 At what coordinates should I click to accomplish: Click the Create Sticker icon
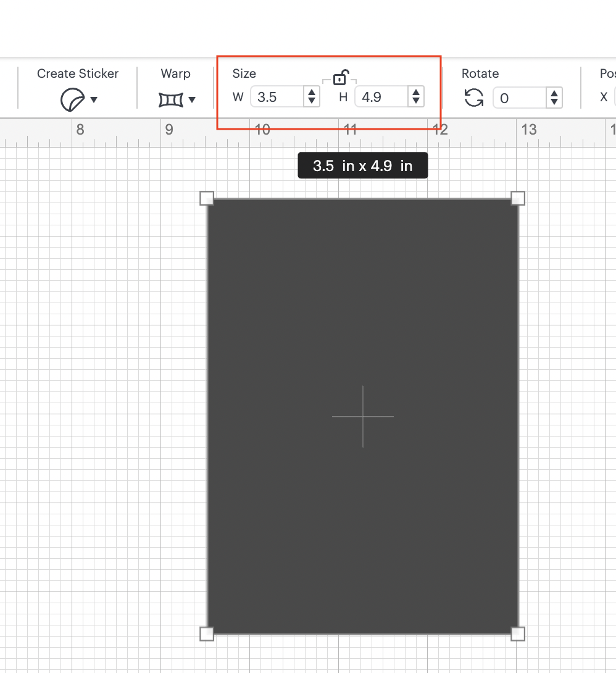(x=72, y=99)
